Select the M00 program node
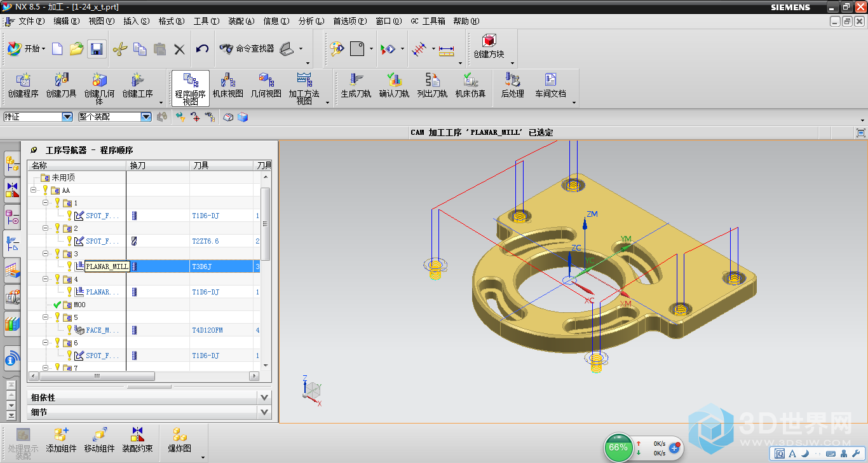The height and width of the screenshot is (463, 868). tap(79, 305)
